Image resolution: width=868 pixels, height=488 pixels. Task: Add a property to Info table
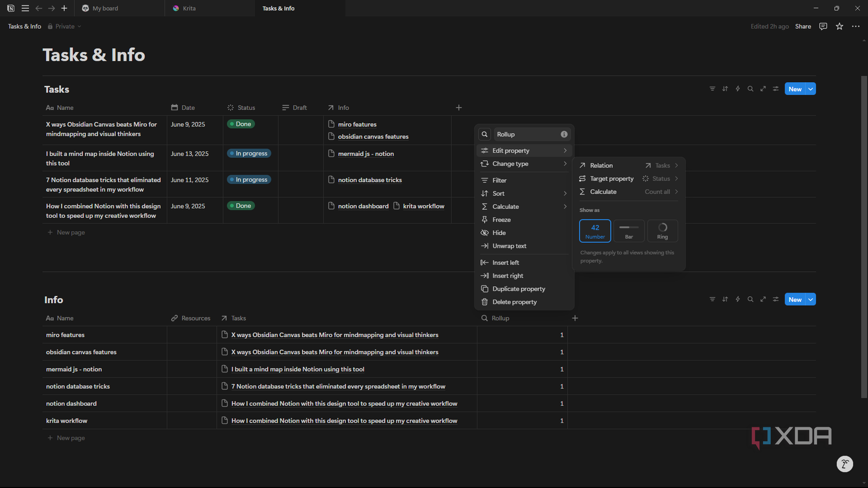coord(575,318)
